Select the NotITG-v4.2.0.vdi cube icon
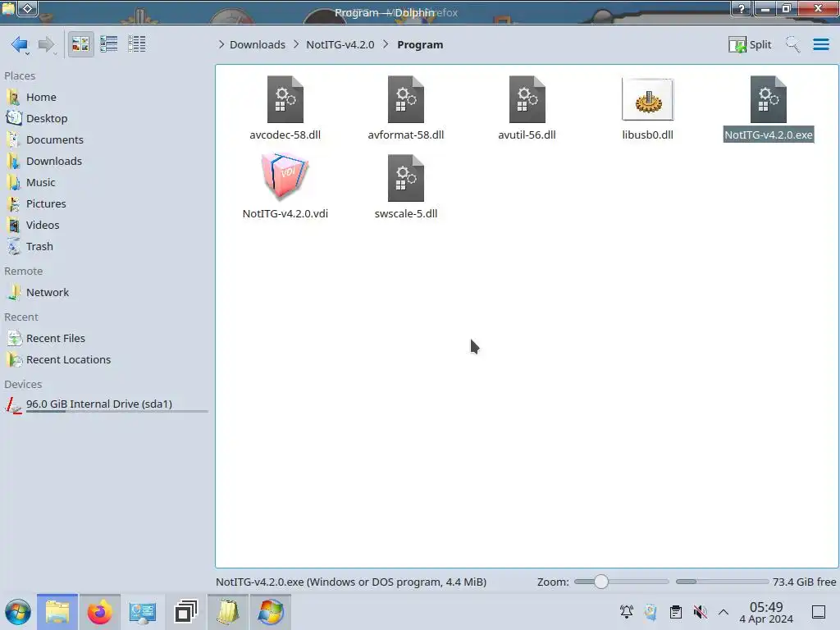This screenshot has width=840, height=630. pyautogui.click(x=285, y=176)
